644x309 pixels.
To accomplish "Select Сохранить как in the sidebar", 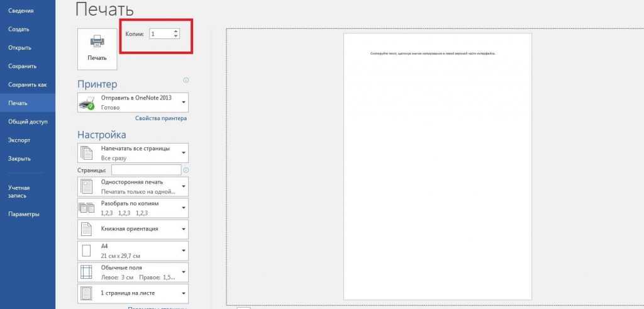I will point(27,84).
